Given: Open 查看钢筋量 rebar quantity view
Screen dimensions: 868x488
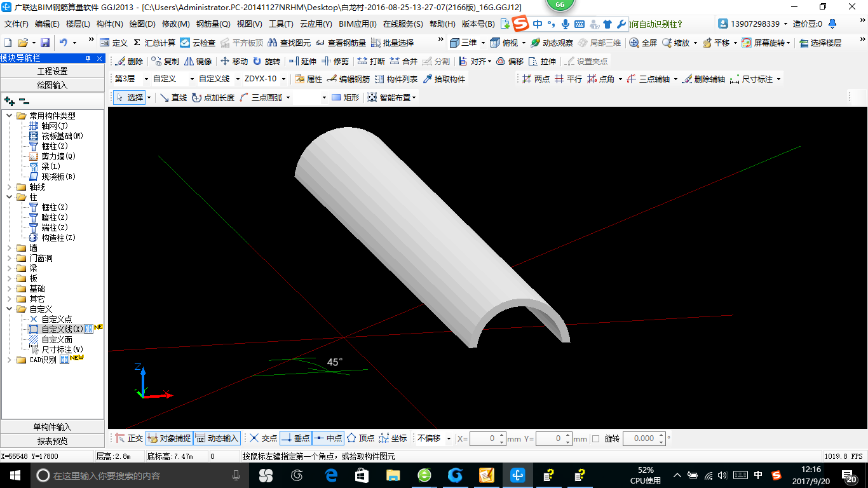Looking at the screenshot, I should (x=341, y=43).
